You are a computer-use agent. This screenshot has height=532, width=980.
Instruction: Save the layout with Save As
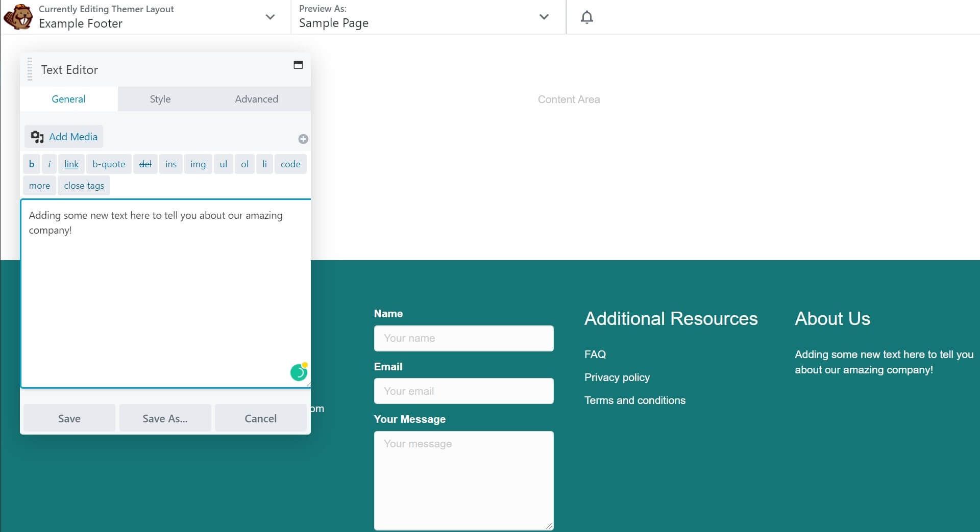tap(164, 418)
